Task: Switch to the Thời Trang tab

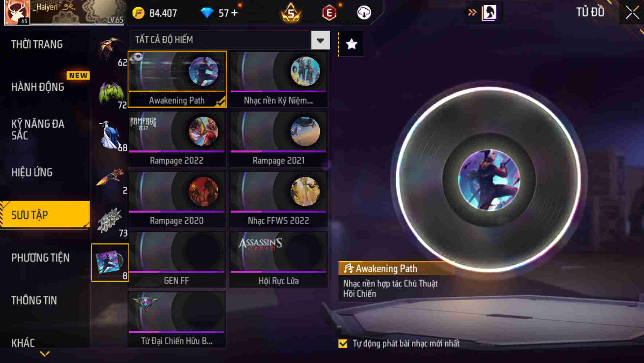Action: coord(37,44)
